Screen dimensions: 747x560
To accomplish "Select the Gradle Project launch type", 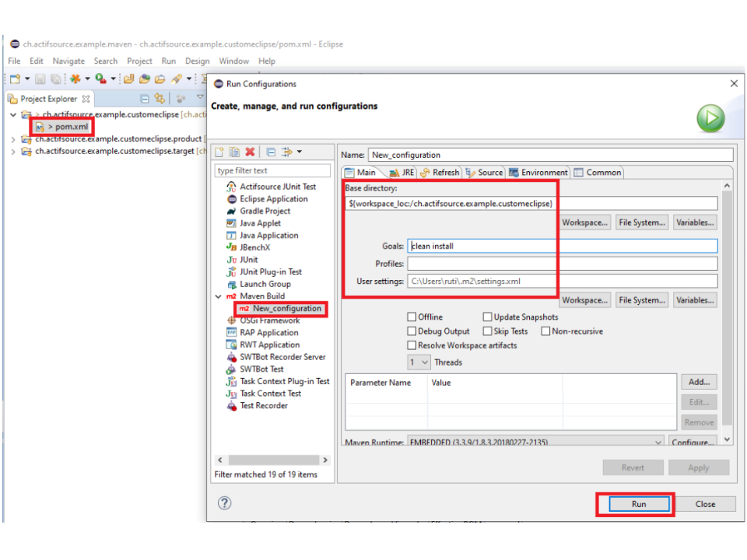I will 265,211.
